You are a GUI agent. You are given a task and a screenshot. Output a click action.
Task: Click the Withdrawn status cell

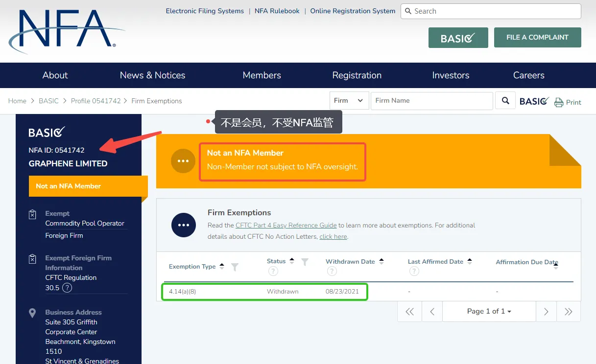click(x=283, y=292)
